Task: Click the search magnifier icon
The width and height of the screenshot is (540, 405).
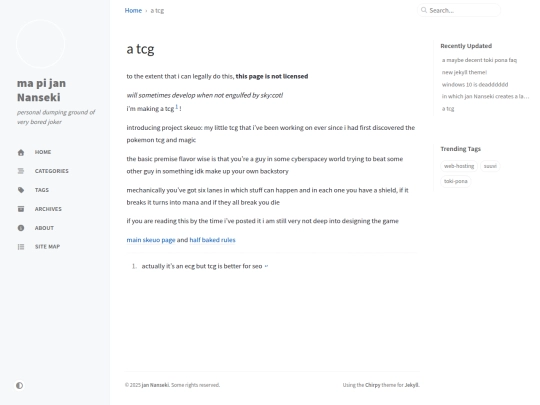Action: 424,10
